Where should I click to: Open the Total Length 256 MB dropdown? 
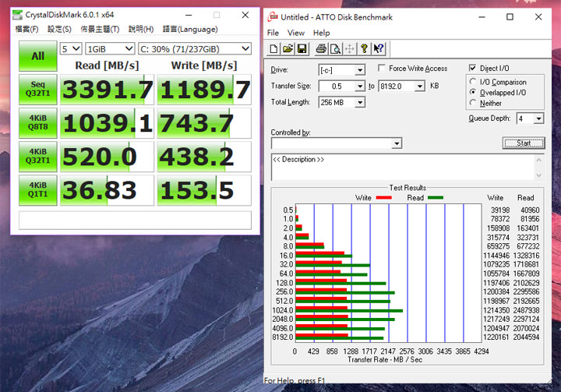click(x=359, y=102)
